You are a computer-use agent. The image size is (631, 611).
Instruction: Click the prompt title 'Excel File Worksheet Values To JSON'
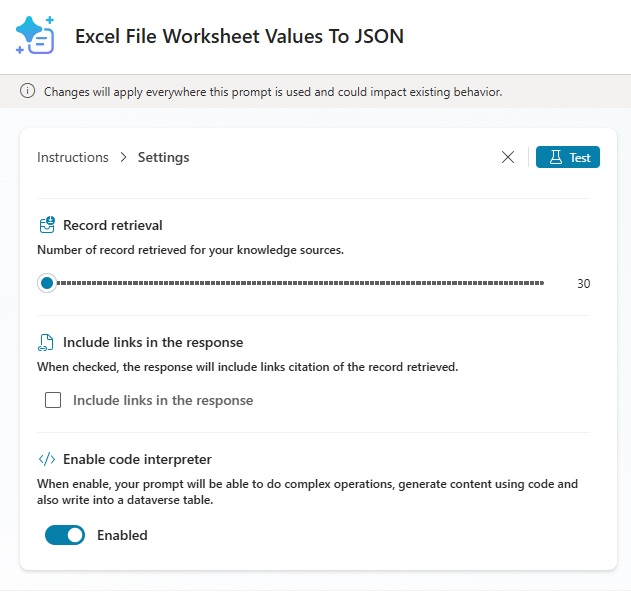tap(239, 37)
